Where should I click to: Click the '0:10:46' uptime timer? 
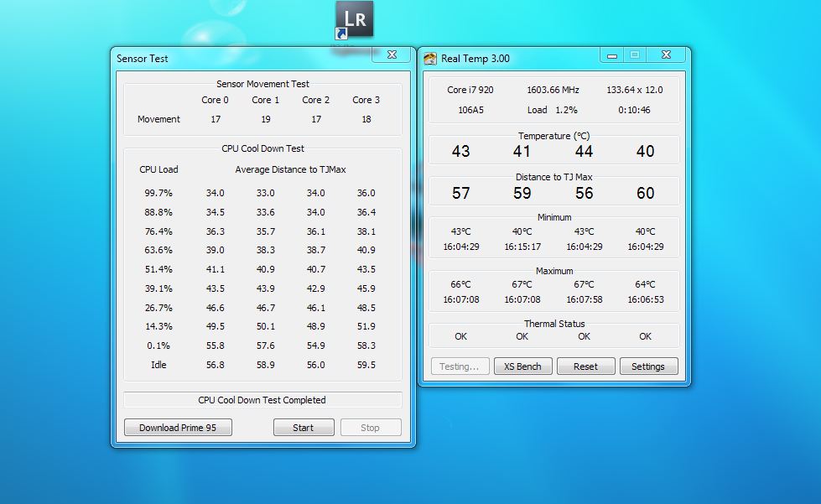pyautogui.click(x=634, y=110)
